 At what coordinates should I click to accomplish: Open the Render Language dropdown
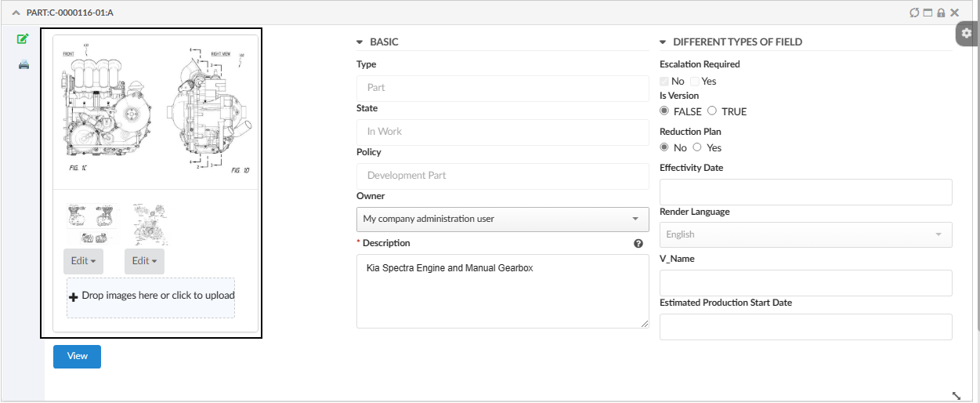click(x=805, y=234)
